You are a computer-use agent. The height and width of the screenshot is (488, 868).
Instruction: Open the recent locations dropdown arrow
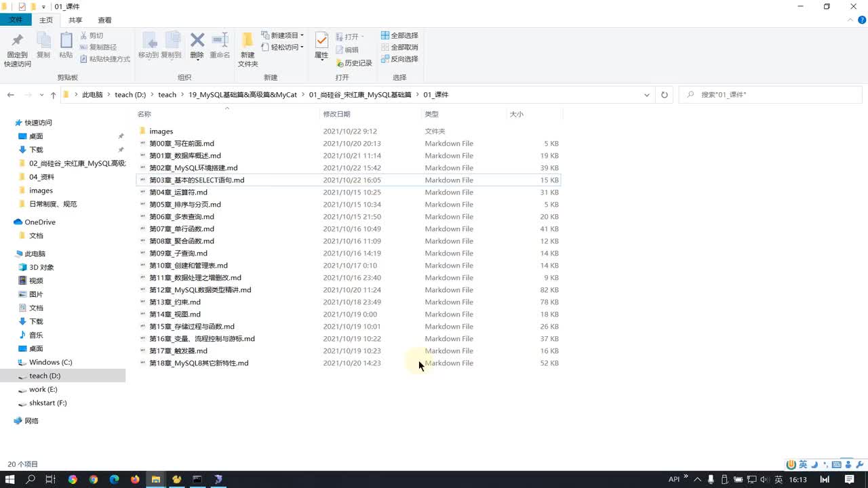(x=42, y=95)
